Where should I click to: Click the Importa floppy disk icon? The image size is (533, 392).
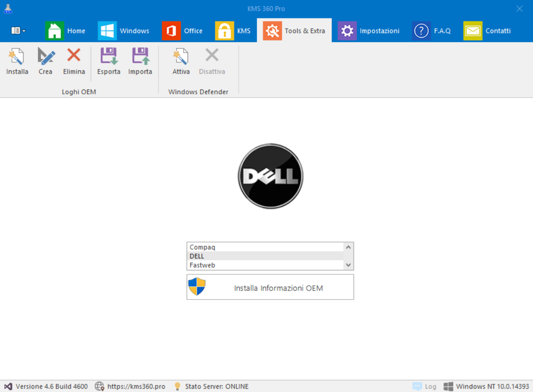(x=140, y=56)
